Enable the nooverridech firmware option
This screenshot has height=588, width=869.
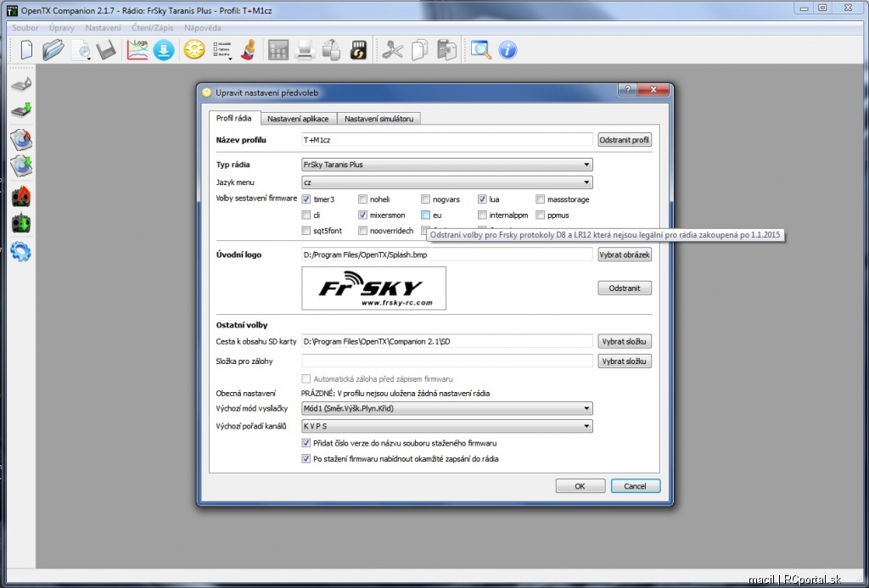click(x=362, y=231)
